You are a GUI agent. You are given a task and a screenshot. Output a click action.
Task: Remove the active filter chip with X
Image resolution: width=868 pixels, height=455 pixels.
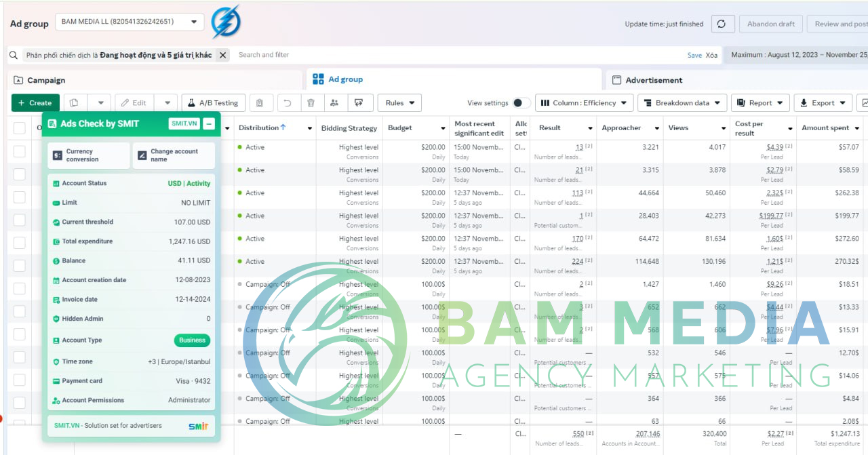pos(222,55)
